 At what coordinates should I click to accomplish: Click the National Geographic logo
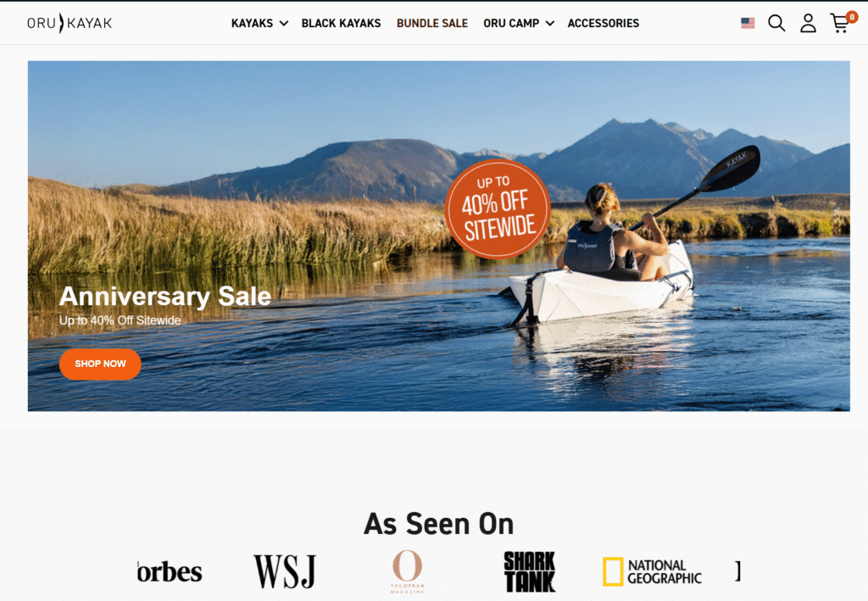click(652, 571)
